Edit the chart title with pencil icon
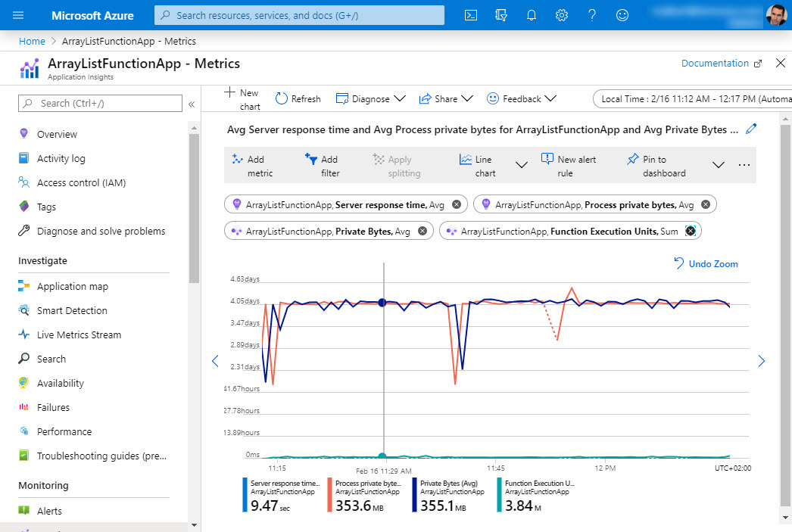Image resolution: width=792 pixels, height=532 pixels. click(x=751, y=129)
